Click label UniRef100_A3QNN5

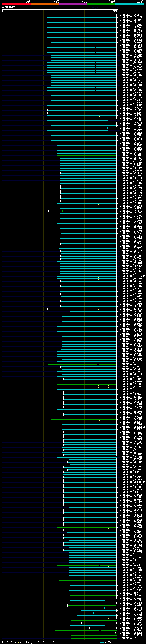131,25
